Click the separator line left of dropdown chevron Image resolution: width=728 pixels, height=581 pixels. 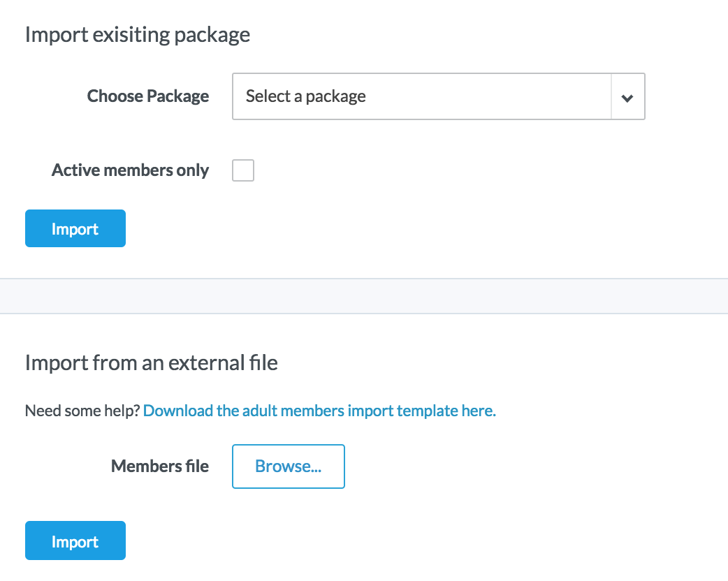[611, 96]
